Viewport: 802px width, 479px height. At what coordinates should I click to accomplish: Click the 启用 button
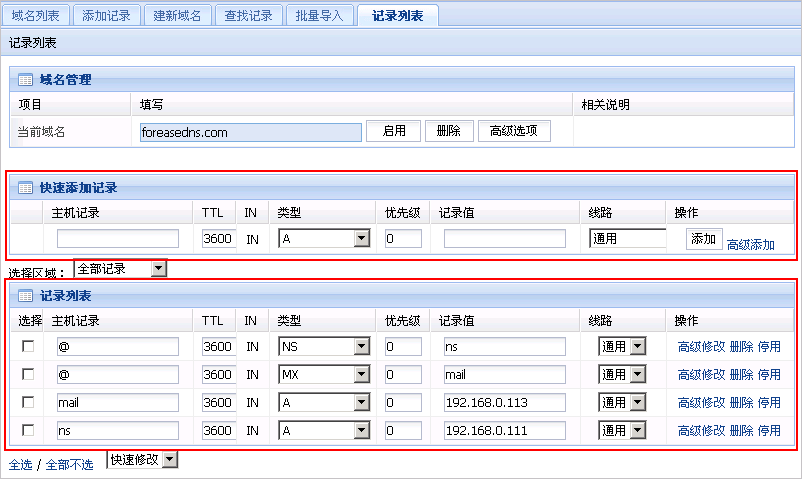tap(394, 131)
